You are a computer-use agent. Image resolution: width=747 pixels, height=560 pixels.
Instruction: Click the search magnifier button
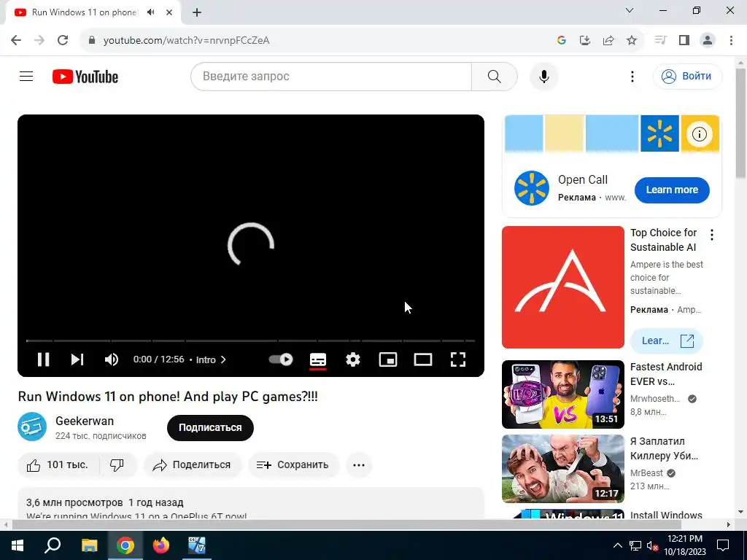point(495,76)
